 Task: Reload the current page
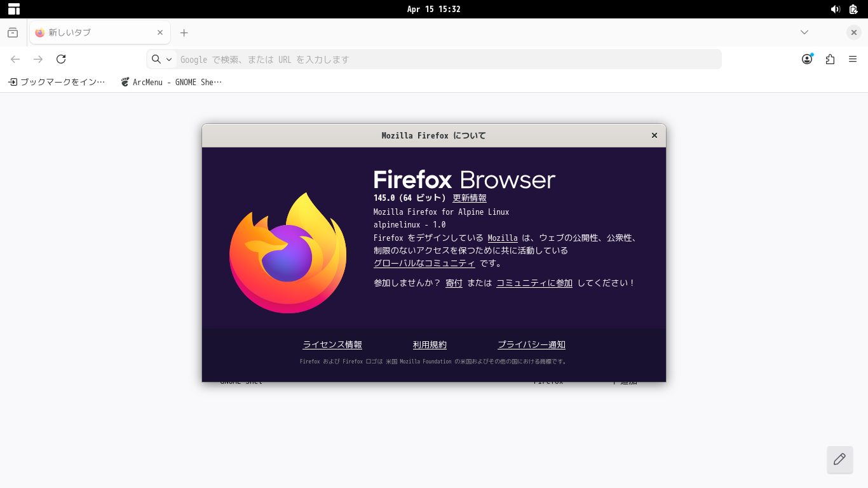click(61, 59)
